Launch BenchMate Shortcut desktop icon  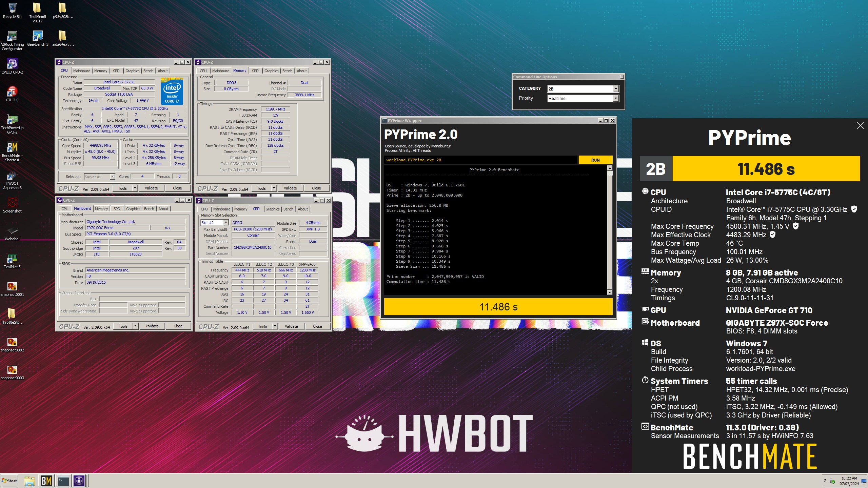[12, 152]
